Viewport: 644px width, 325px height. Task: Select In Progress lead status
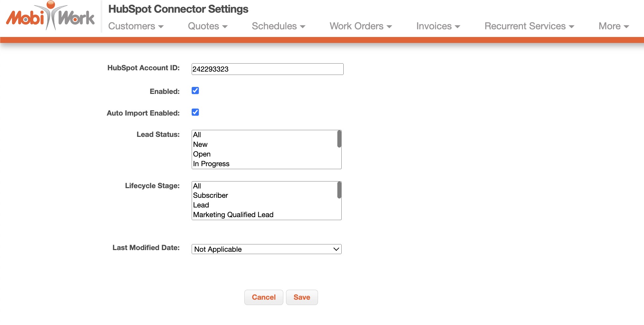(x=211, y=164)
